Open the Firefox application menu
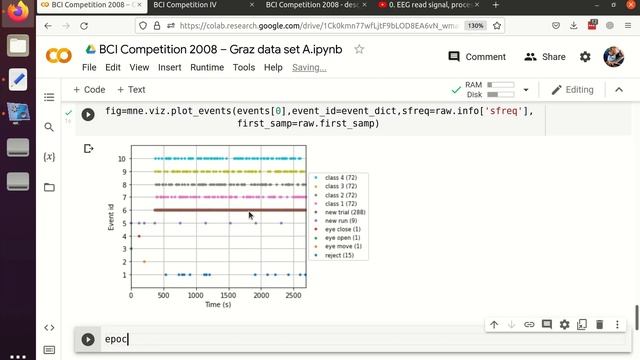The width and height of the screenshot is (640, 360). [x=628, y=26]
